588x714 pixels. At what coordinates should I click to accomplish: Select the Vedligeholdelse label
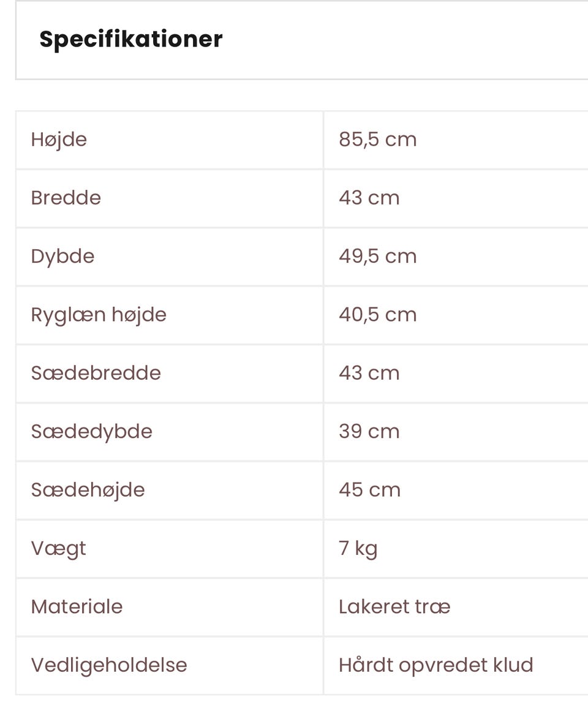[108, 665]
